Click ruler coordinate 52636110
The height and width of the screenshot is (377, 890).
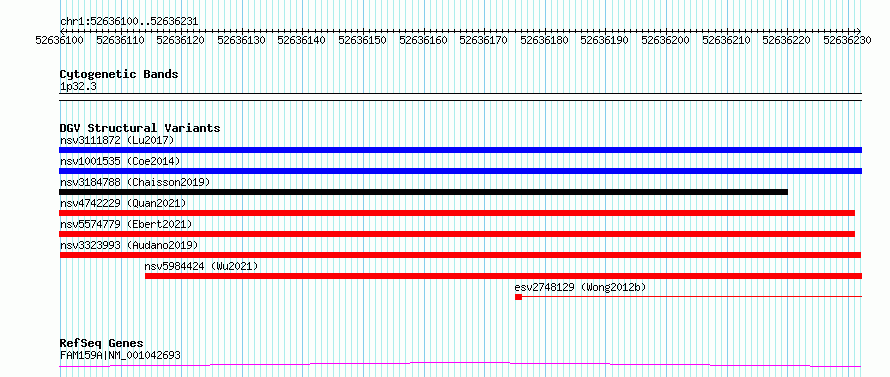click(x=120, y=40)
